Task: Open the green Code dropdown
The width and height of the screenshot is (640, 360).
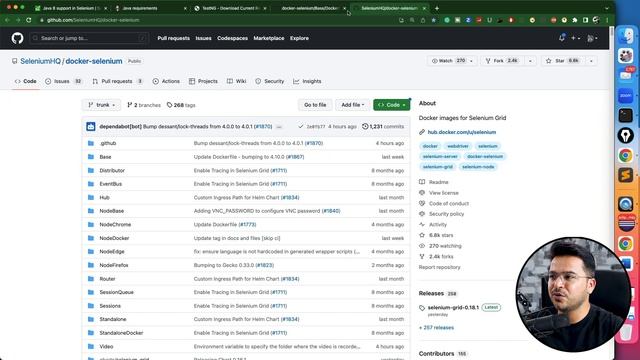Action: (391, 105)
